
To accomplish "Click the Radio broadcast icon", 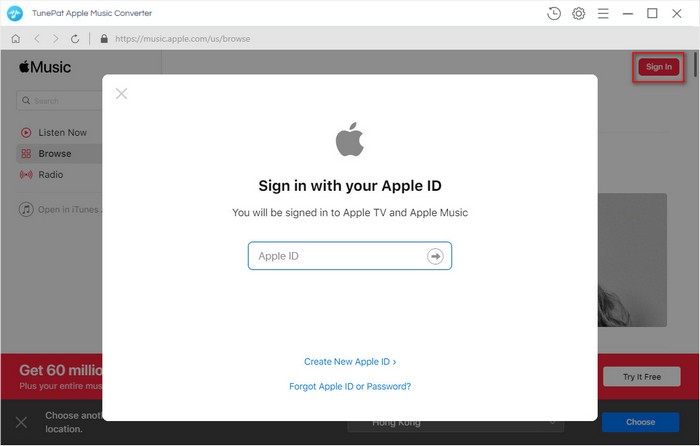I will click(26, 175).
